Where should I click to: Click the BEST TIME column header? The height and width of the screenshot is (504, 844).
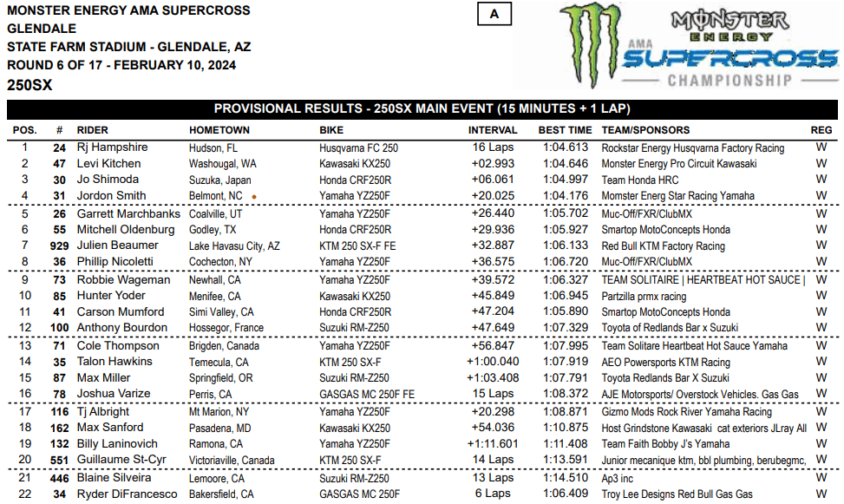click(x=565, y=130)
